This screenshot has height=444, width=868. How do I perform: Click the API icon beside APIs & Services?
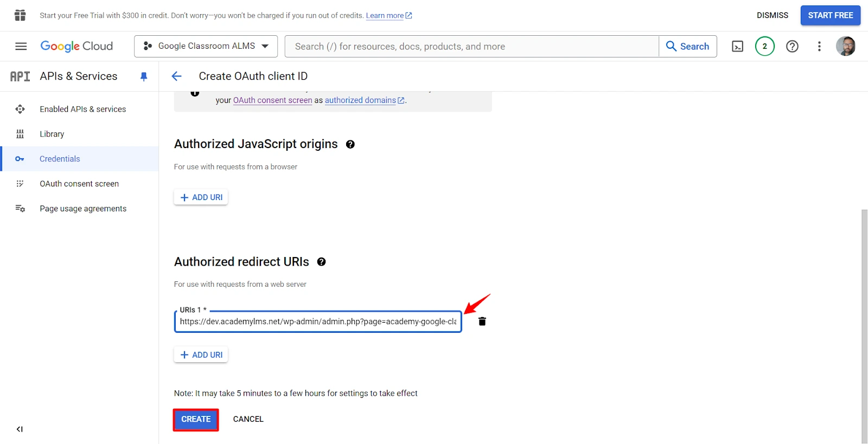coord(20,76)
